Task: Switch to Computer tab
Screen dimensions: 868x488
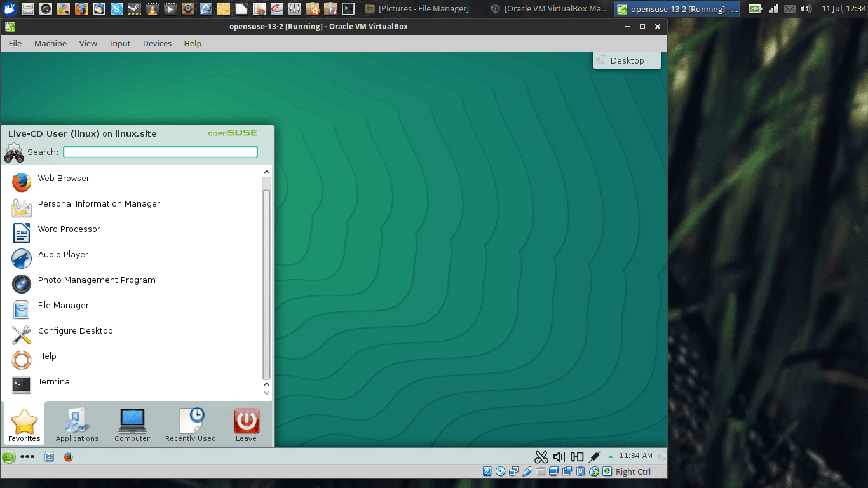Action: [132, 424]
